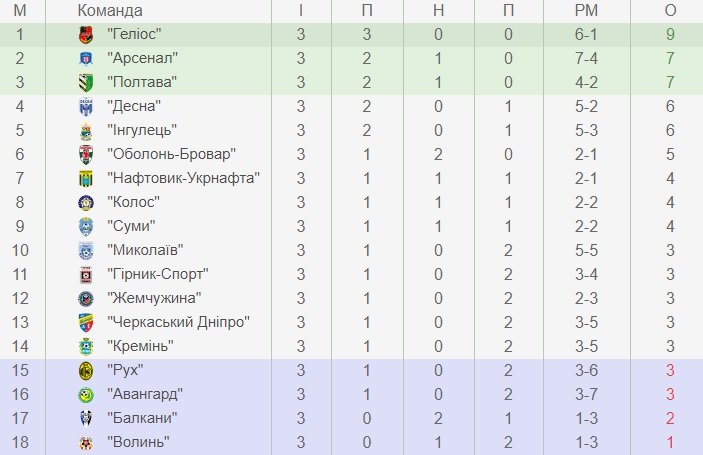Sort by the "О" points column header
Viewport: 703px width, 455px height.
click(x=670, y=10)
